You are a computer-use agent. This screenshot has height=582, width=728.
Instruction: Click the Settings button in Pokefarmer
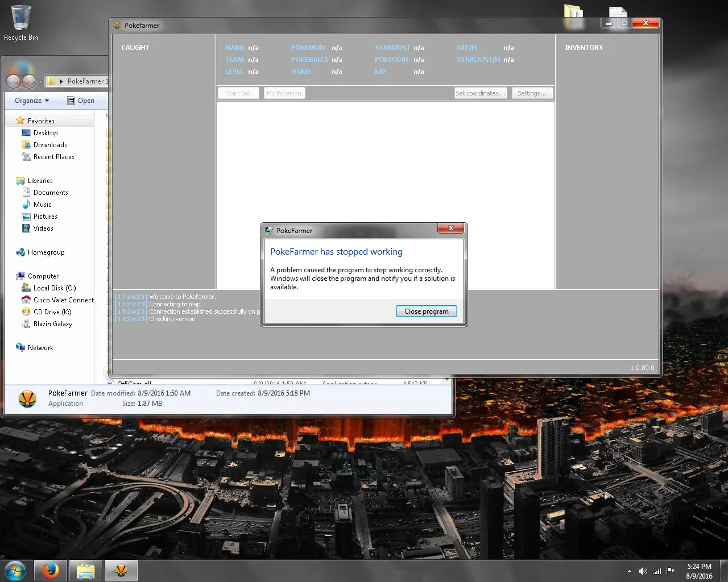click(x=532, y=93)
